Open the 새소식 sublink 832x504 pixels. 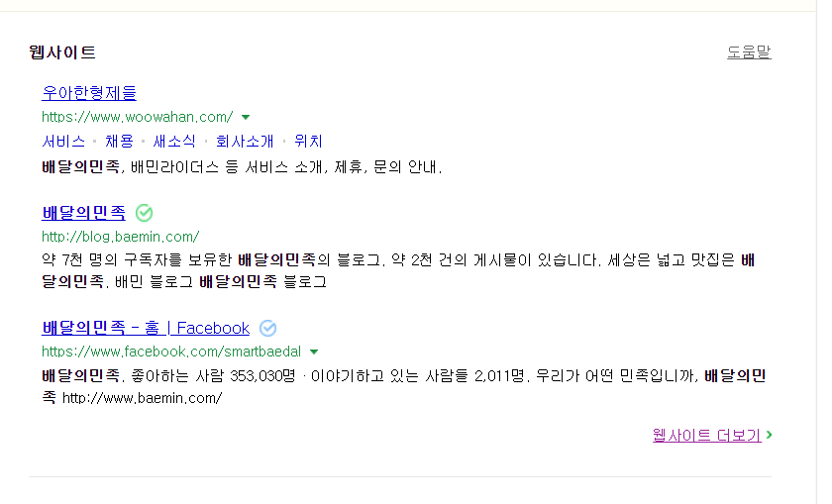point(174,142)
